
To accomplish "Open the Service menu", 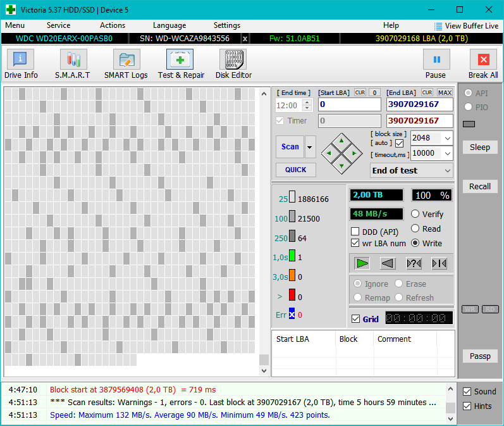I will (58, 25).
